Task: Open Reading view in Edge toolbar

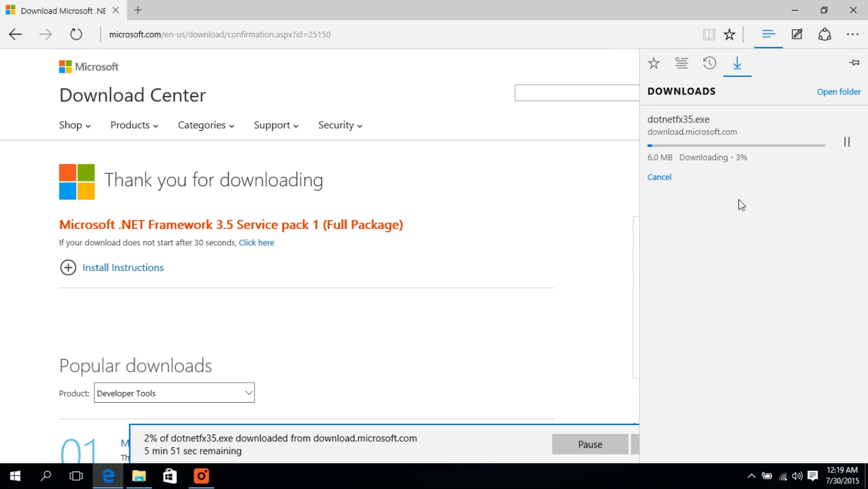Action: pyautogui.click(x=709, y=34)
